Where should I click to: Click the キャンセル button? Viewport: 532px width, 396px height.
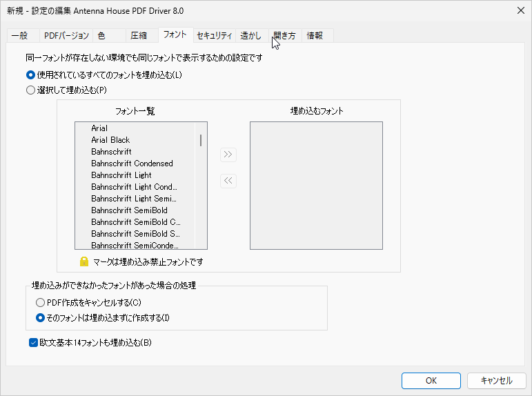point(497,381)
